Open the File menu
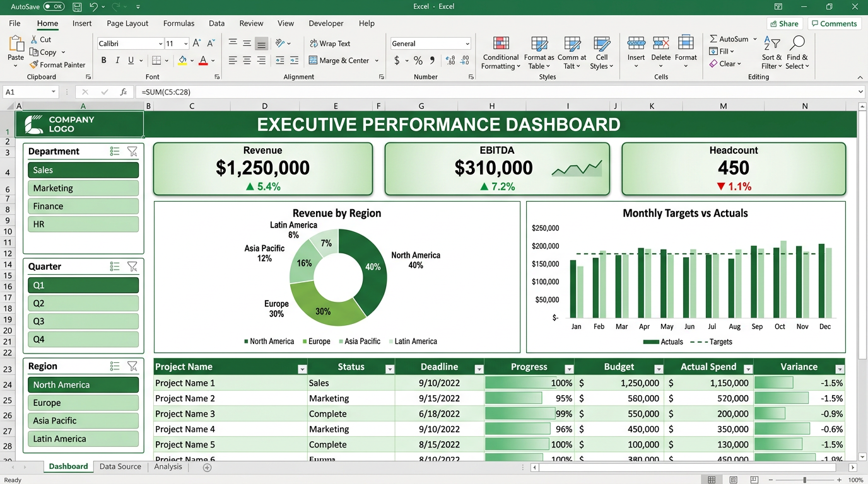 (15, 23)
